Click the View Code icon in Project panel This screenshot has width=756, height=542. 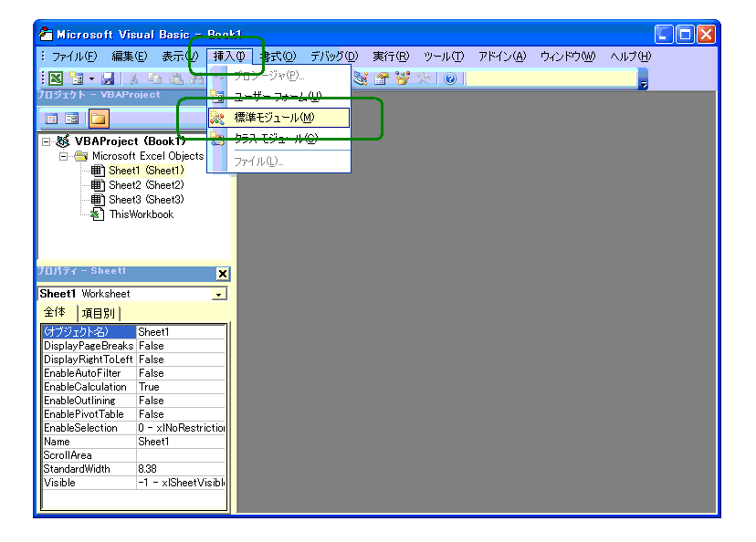tap(51, 119)
